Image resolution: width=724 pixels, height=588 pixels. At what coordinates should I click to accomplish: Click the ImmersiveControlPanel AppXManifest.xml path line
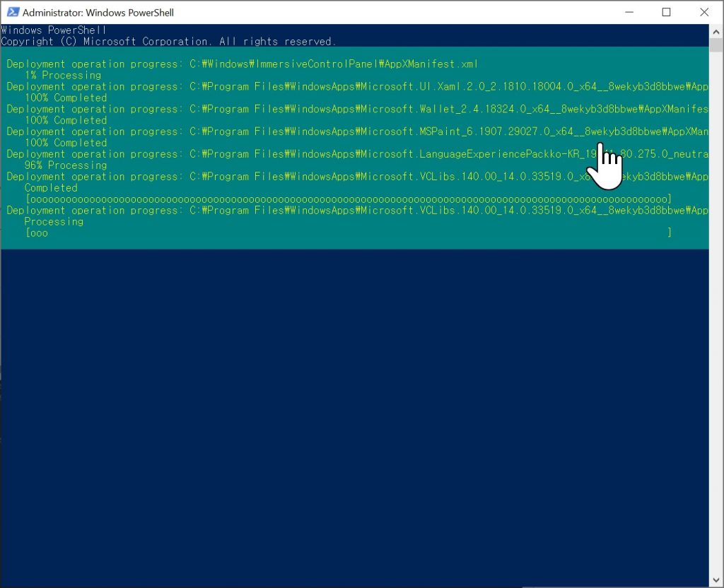[242, 64]
